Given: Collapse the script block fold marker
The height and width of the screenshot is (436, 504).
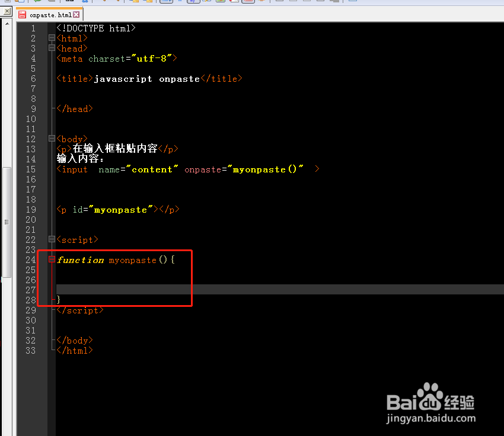Looking at the screenshot, I should (x=51, y=239).
